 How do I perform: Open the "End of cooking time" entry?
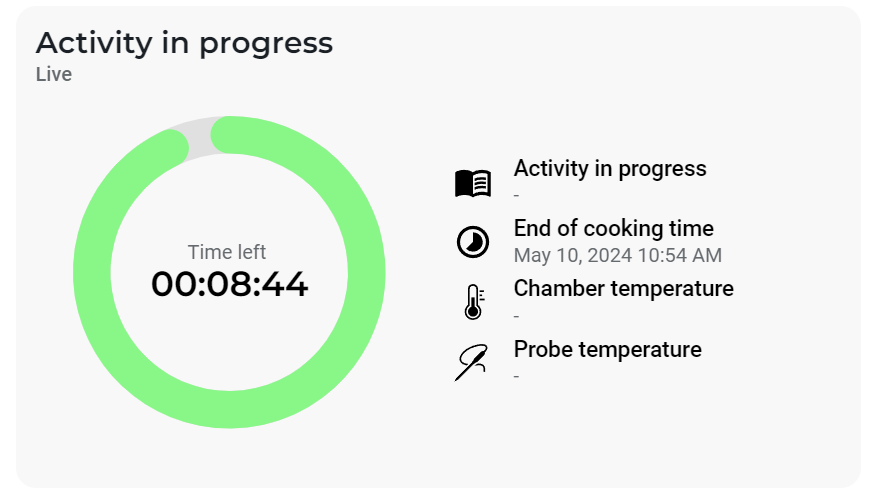(613, 229)
